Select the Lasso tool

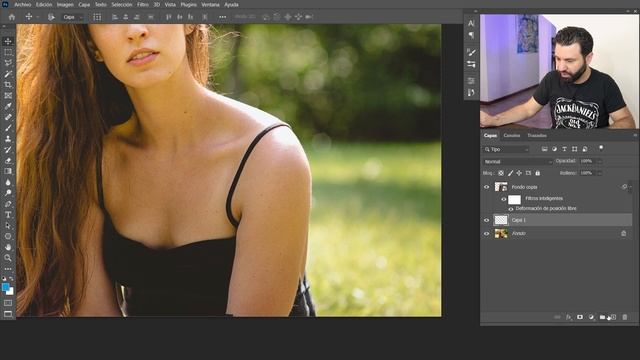[8, 63]
